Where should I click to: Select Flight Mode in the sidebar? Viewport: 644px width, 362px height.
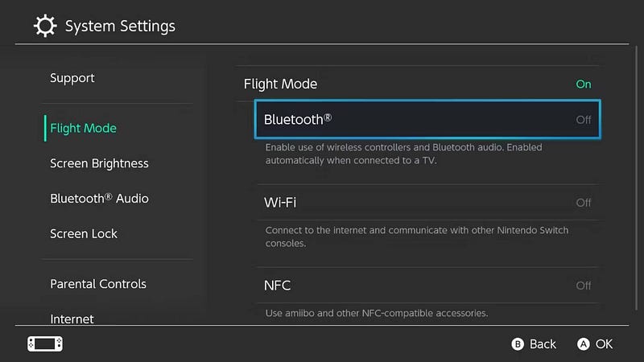tap(83, 128)
